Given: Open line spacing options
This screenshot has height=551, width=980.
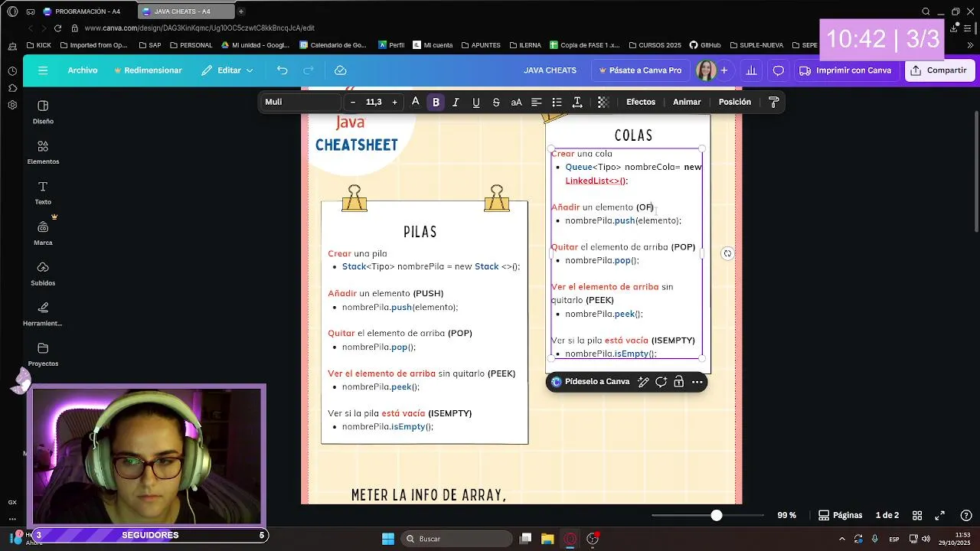Looking at the screenshot, I should tap(577, 102).
